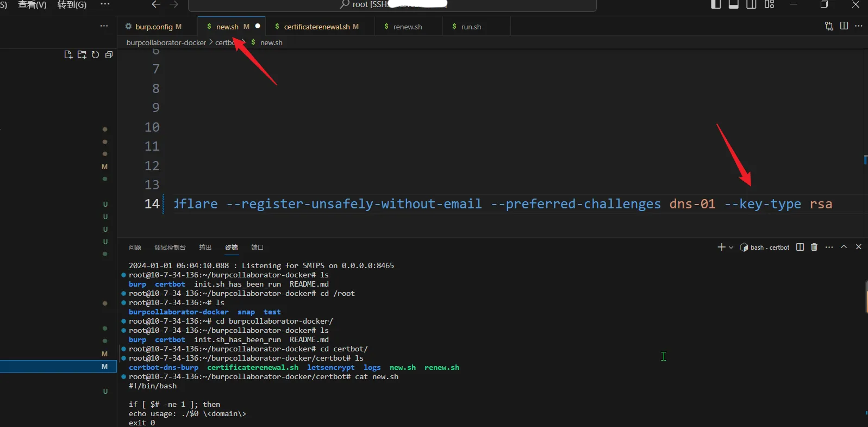Open changes with the compare icon
Image resolution: width=868 pixels, height=427 pixels.
[829, 26]
